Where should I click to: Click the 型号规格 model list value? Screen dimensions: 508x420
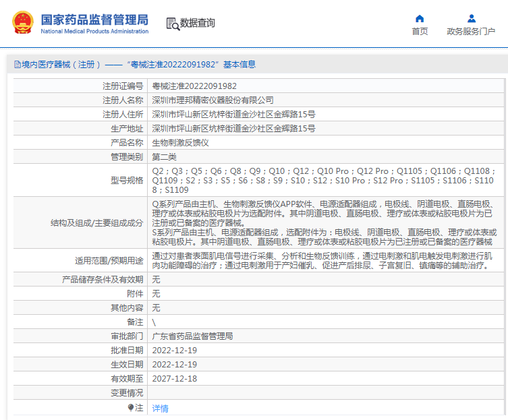[324, 181]
